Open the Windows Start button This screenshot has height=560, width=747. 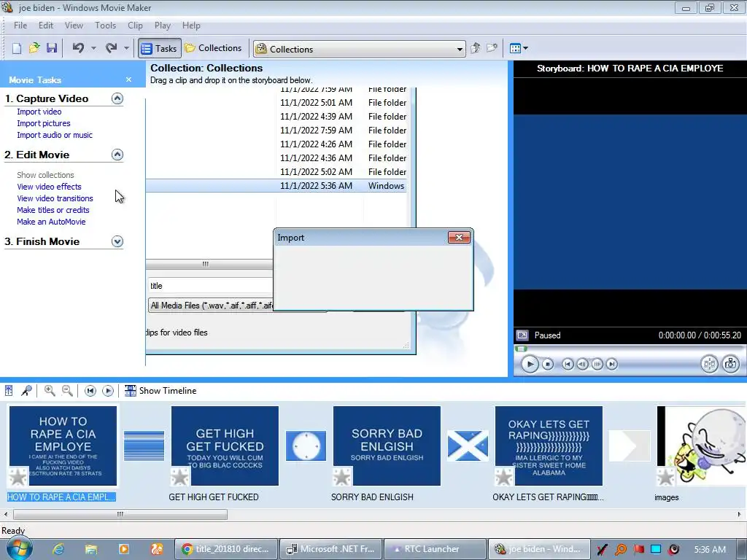tap(19, 548)
